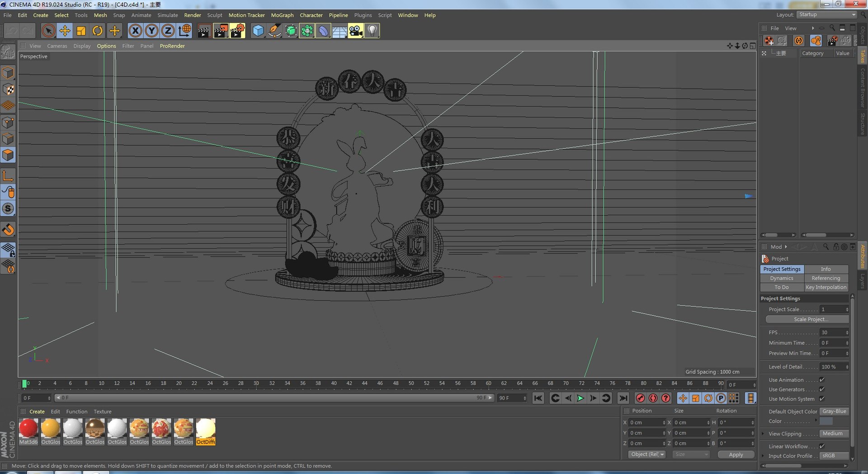Open Default Object Color dropdown
This screenshot has width=868, height=474.
pyautogui.click(x=834, y=412)
